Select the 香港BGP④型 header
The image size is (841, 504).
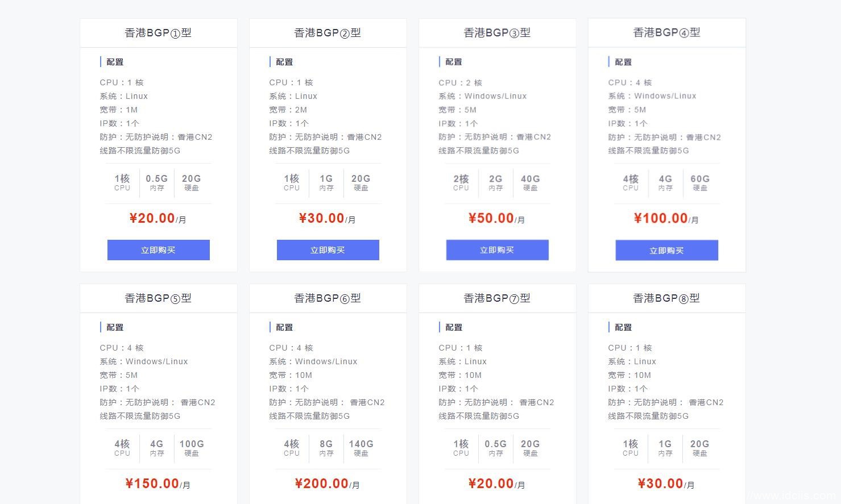666,33
